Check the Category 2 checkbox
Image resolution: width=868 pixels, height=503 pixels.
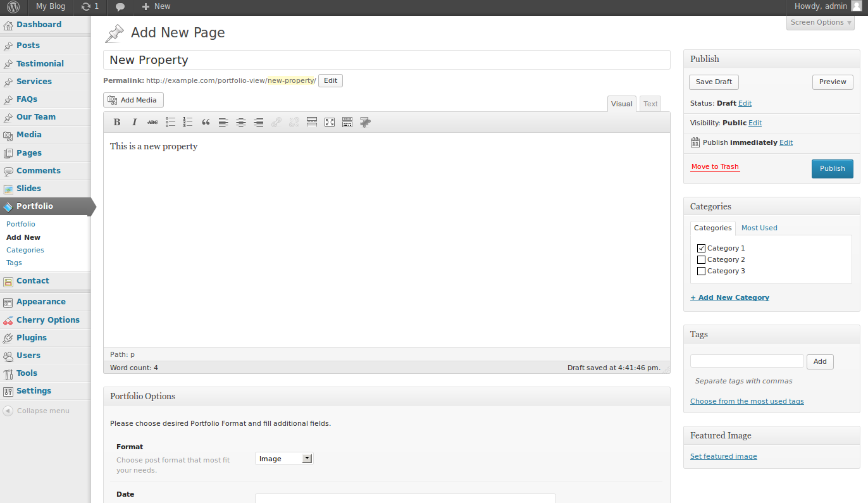point(701,259)
